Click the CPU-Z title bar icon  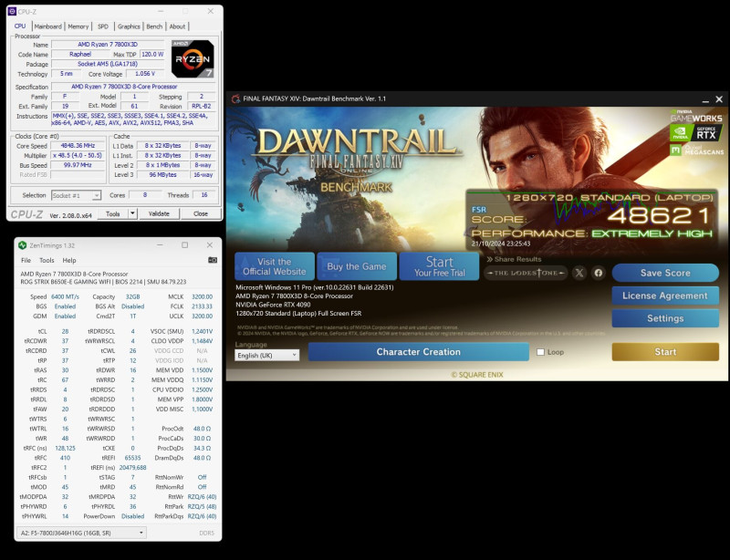13,11
